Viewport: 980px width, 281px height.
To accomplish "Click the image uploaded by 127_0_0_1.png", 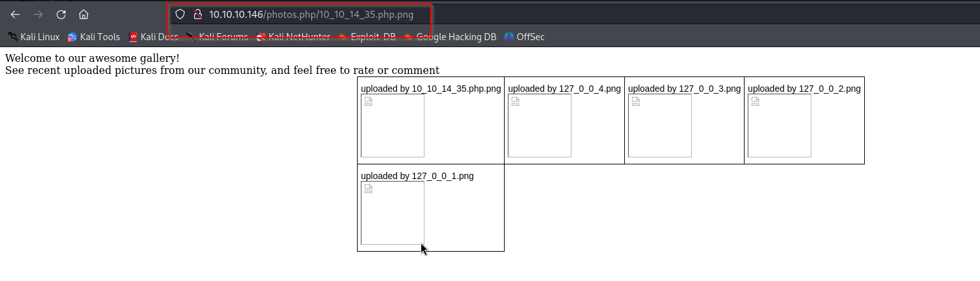I will point(392,213).
